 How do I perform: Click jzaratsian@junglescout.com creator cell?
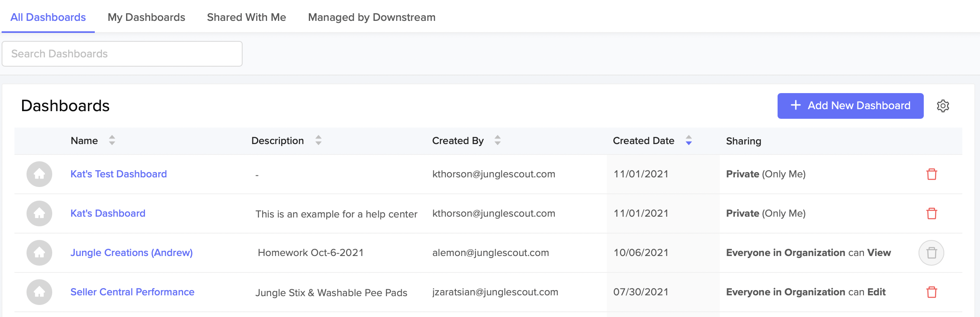pyautogui.click(x=495, y=292)
